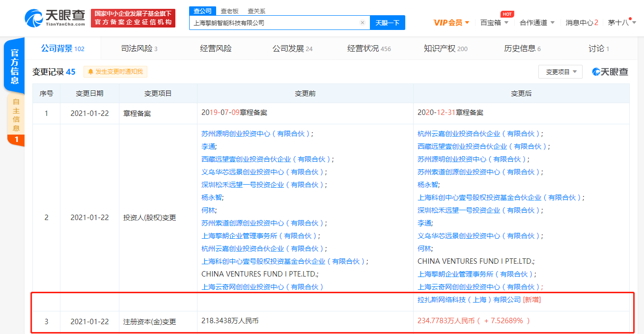Open 苏州源明创业投资中心 in 变更前 column
The height and width of the screenshot is (334, 644).
pos(256,134)
